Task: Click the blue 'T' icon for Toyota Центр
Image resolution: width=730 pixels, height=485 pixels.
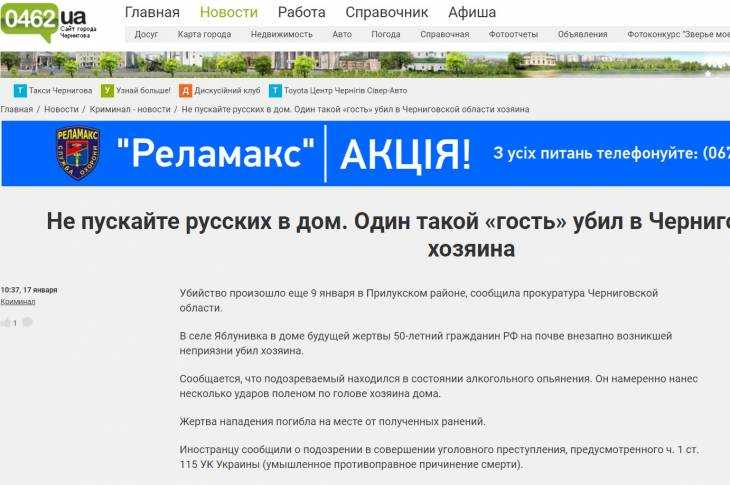Action: coord(275,90)
